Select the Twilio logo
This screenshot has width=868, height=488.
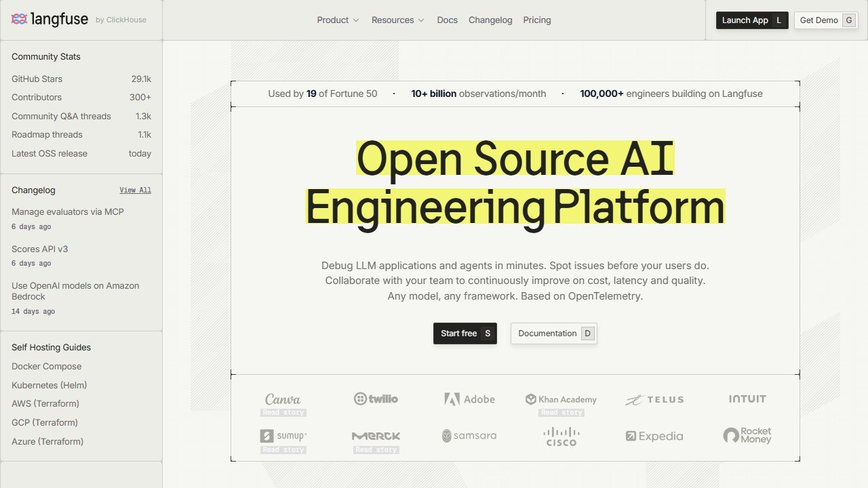point(376,399)
